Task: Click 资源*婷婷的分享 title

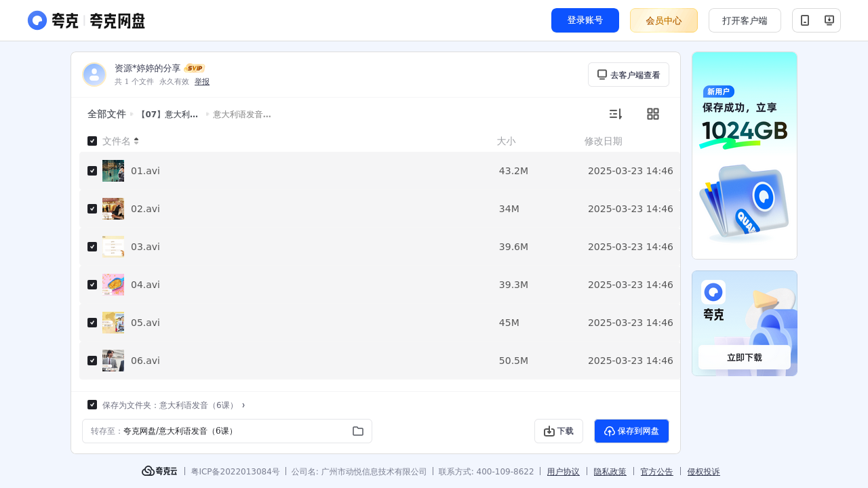Action: pyautogui.click(x=148, y=68)
